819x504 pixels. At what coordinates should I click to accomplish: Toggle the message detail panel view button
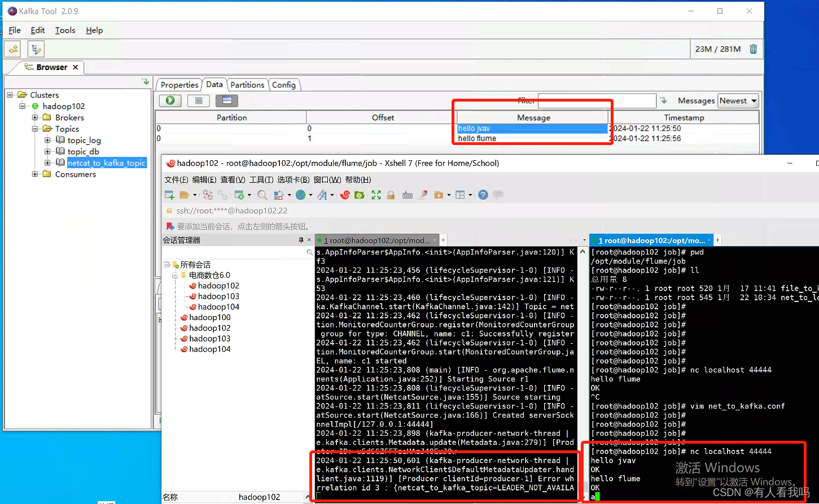point(226,100)
